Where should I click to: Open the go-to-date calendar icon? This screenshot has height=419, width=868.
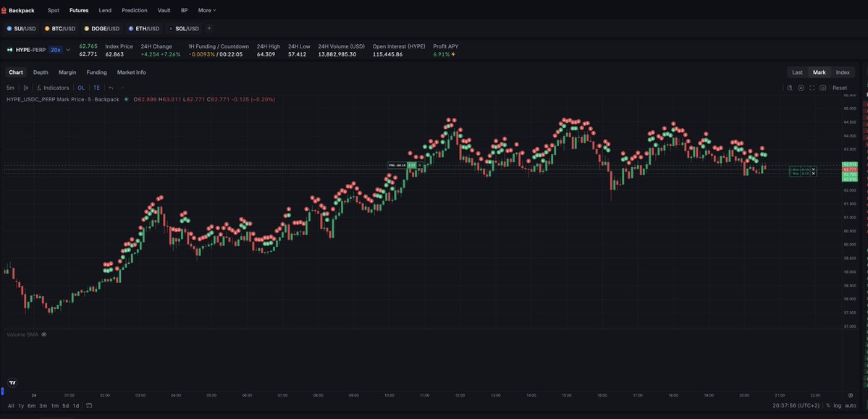coord(89,406)
